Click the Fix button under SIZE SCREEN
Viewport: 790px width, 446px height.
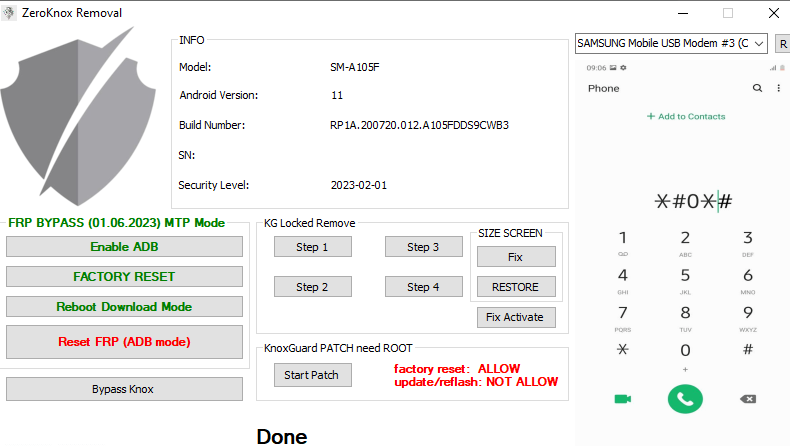[x=516, y=257]
